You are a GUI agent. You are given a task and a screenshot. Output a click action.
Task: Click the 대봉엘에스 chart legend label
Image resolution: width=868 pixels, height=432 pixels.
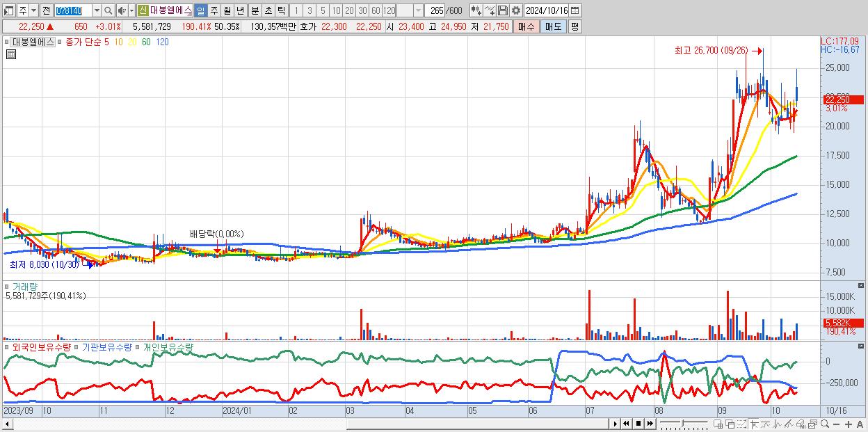[x=33, y=42]
